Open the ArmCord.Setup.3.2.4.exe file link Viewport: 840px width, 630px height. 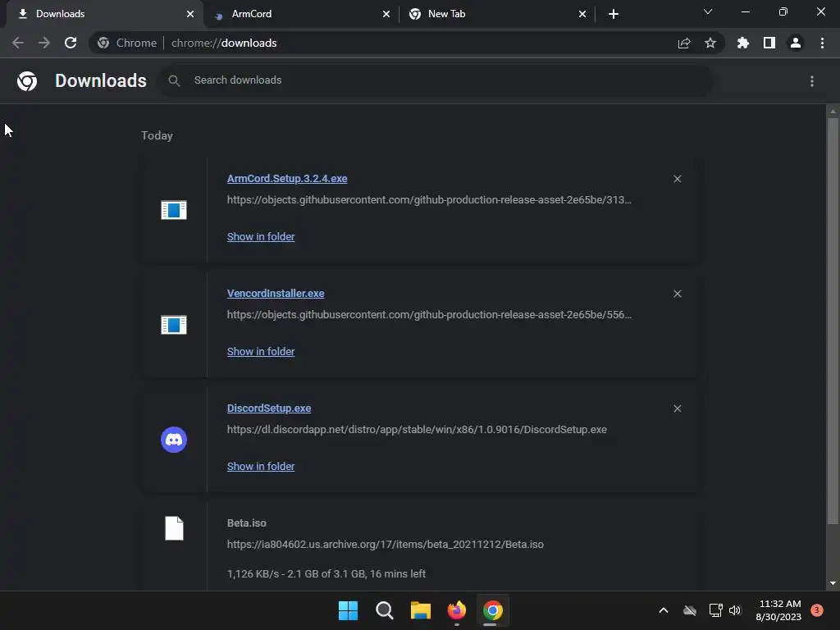(286, 178)
